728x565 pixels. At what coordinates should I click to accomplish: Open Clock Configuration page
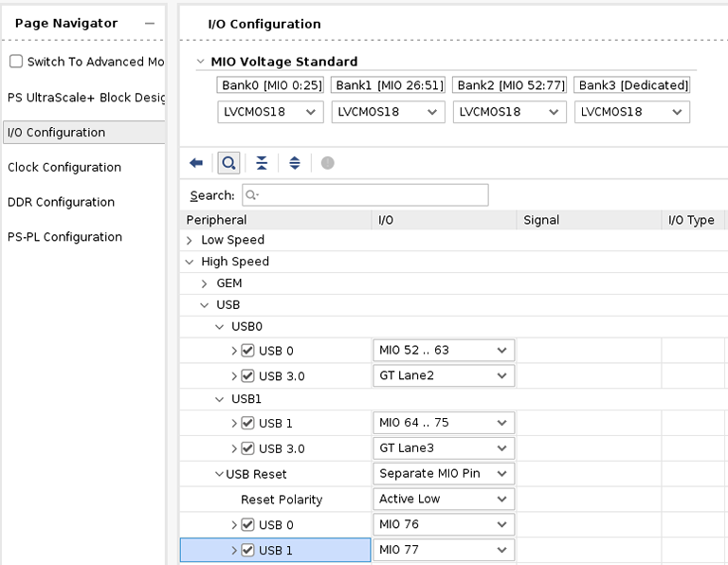point(64,168)
